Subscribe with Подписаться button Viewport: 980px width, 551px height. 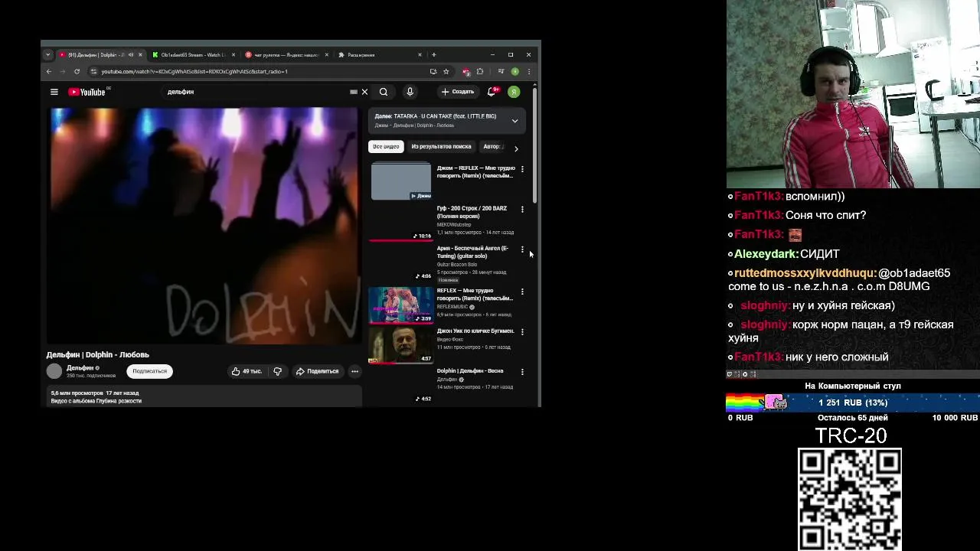[149, 371]
